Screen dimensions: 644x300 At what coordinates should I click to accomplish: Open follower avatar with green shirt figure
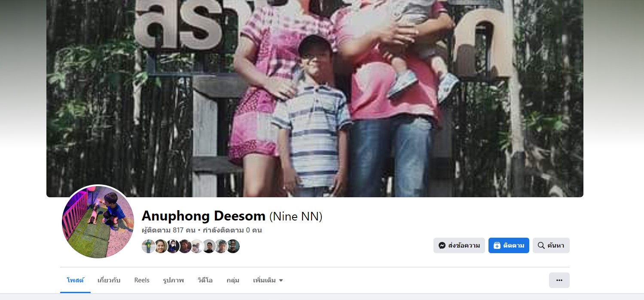click(149, 246)
